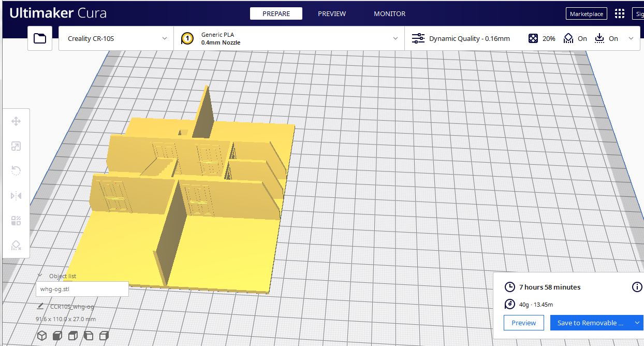This screenshot has height=346, width=644.
Task: Click the print time info icon
Action: pos(637,287)
